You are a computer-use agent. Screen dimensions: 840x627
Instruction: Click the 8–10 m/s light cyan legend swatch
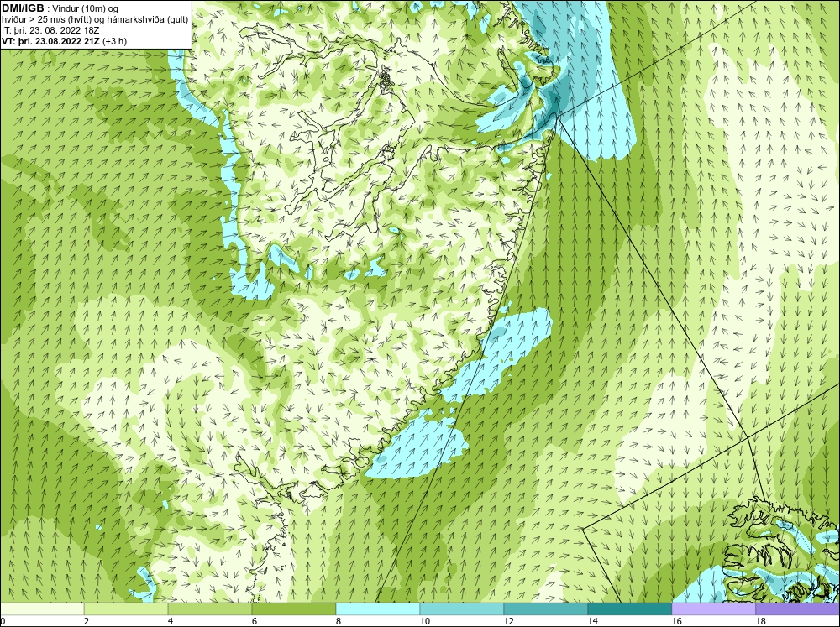click(x=378, y=609)
